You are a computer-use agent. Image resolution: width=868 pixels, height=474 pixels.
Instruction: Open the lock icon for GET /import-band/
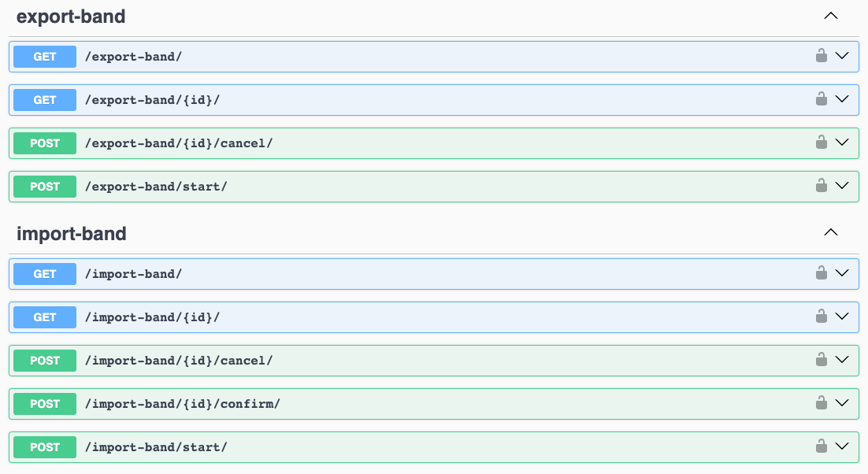[x=821, y=273]
